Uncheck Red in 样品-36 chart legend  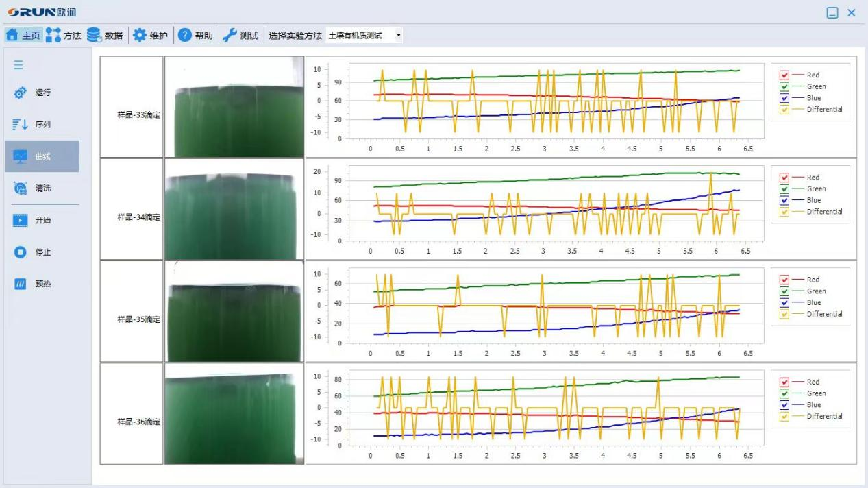pos(784,382)
